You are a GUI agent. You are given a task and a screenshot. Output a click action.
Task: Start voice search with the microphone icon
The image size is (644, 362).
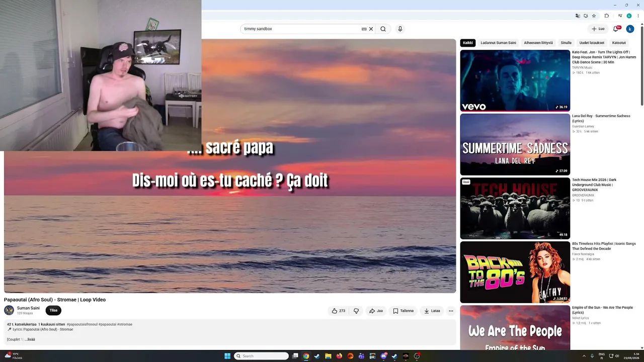pos(400,29)
